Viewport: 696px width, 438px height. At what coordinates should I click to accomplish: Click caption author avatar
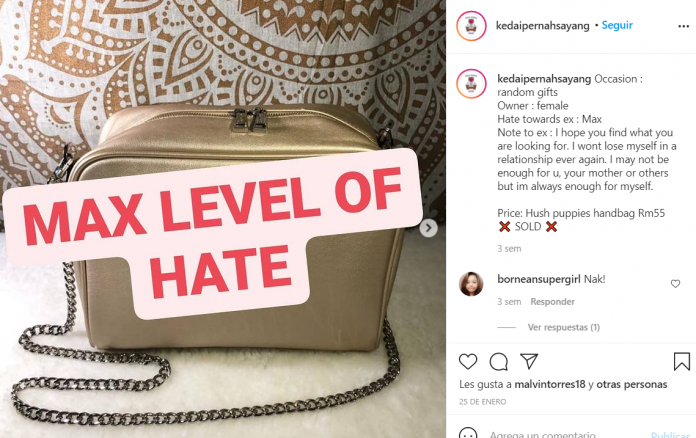(471, 83)
